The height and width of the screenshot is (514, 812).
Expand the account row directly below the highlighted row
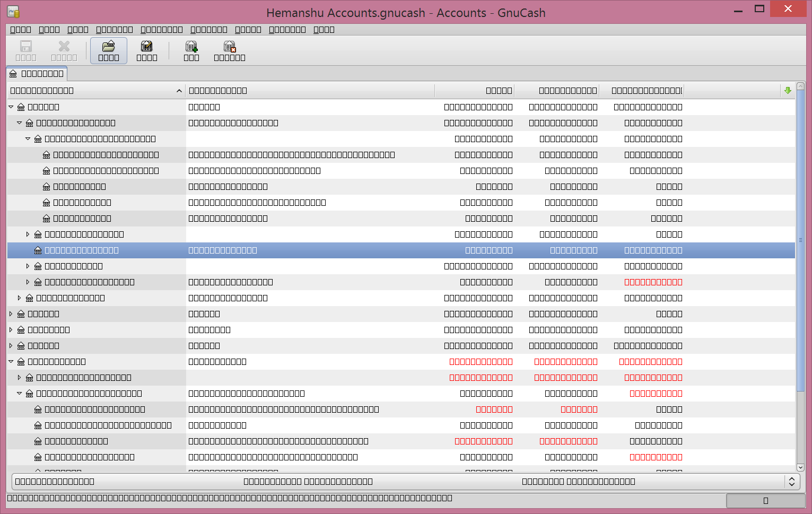click(28, 266)
